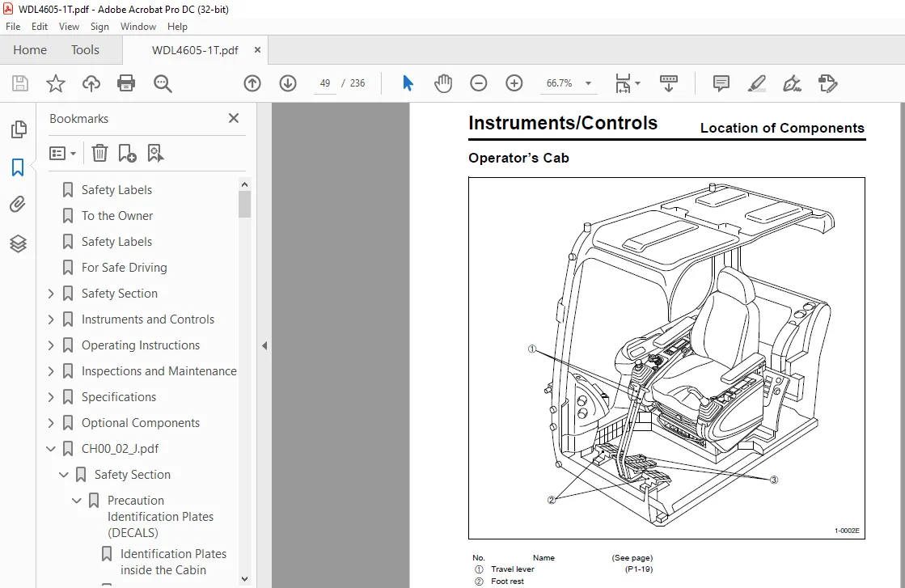Image resolution: width=905 pixels, height=588 pixels.
Task: Go to previous page arrow icon
Action: [252, 83]
